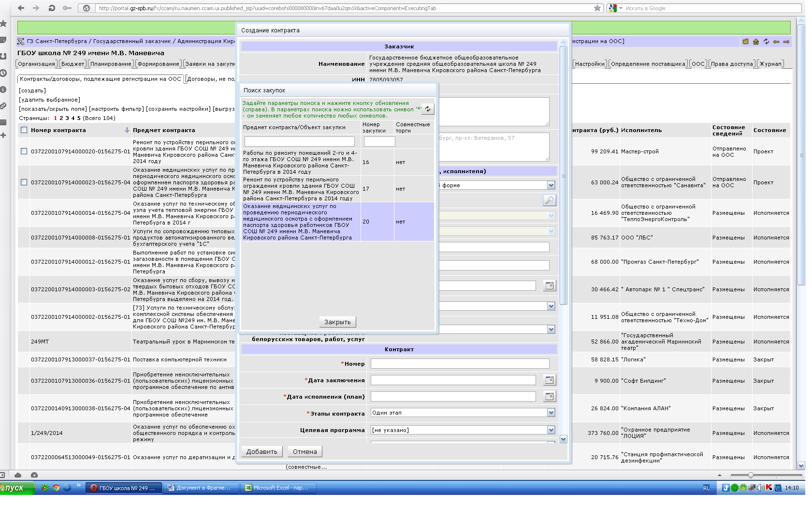Open the sidebar info panel icon
This screenshot has width=812, height=508.
3,90
